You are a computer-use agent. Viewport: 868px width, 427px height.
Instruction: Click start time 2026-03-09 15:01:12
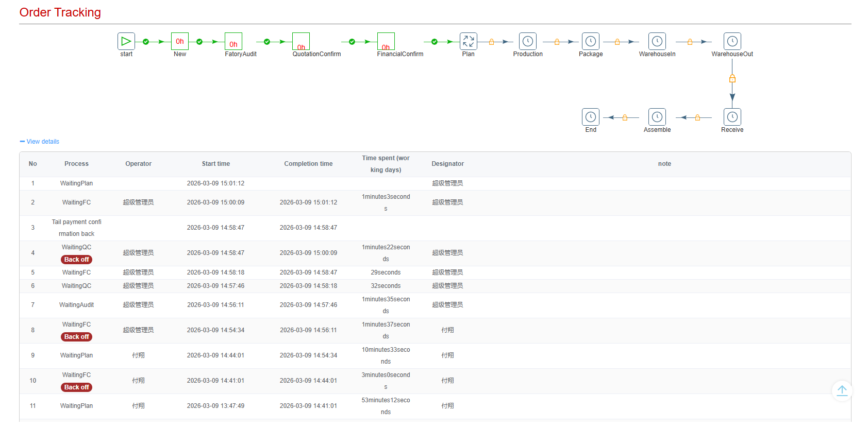tap(216, 183)
